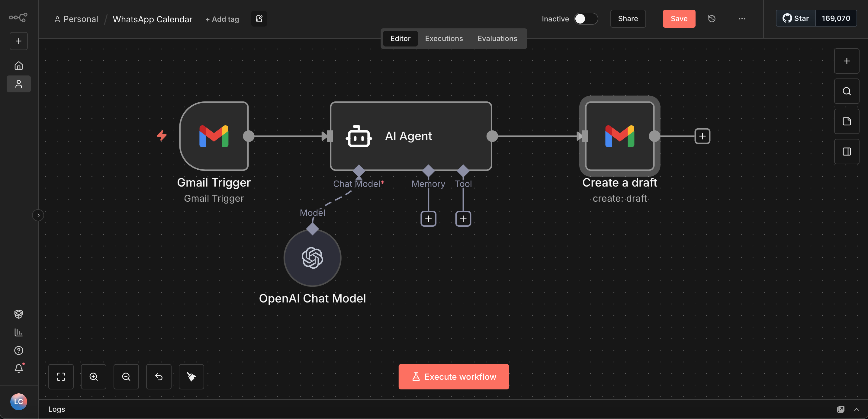Image resolution: width=868 pixels, height=419 pixels.
Task: Switch to the Evaluations tab
Action: point(497,38)
